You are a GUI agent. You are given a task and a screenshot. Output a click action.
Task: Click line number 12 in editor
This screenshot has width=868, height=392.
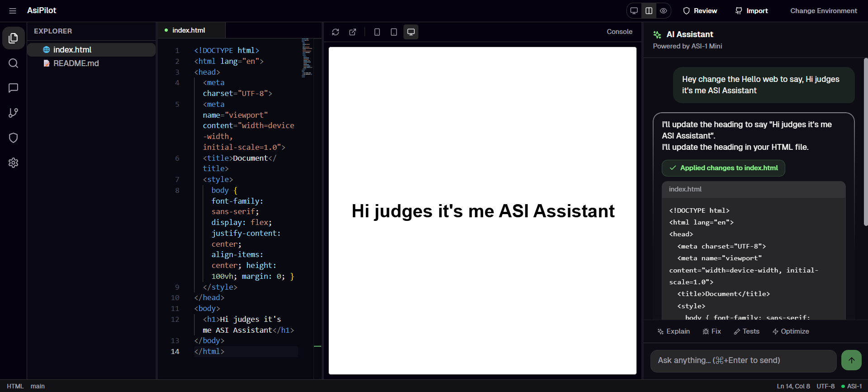(x=175, y=319)
